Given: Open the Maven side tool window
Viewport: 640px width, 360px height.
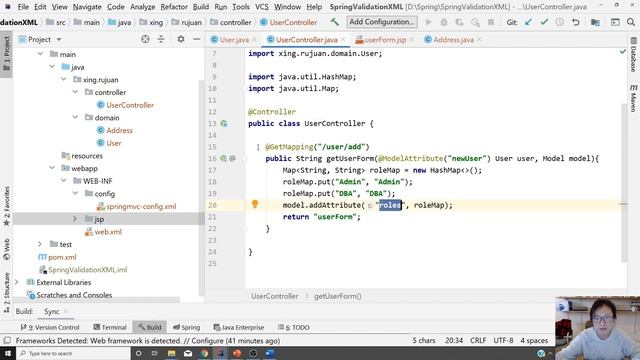Looking at the screenshot, I should (633, 98).
